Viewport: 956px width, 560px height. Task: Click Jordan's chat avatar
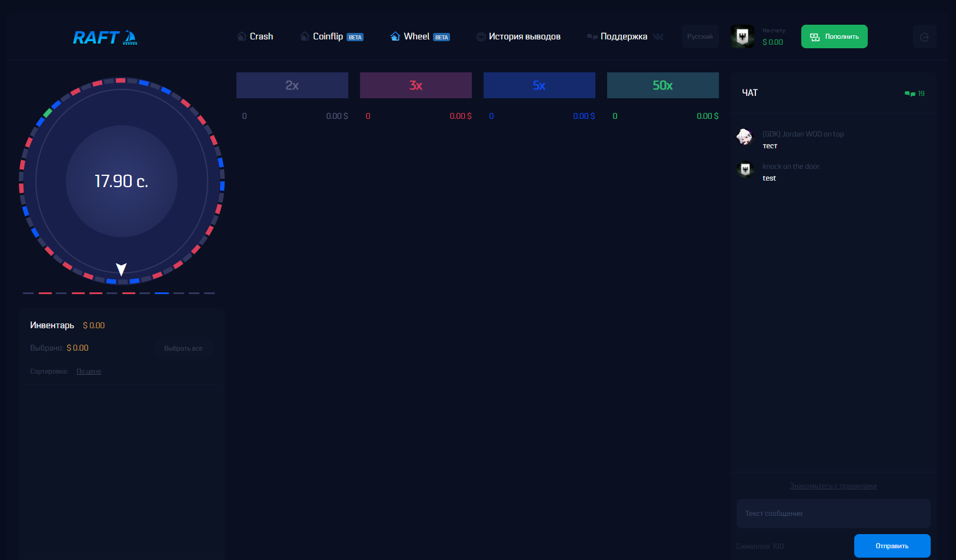point(745,137)
